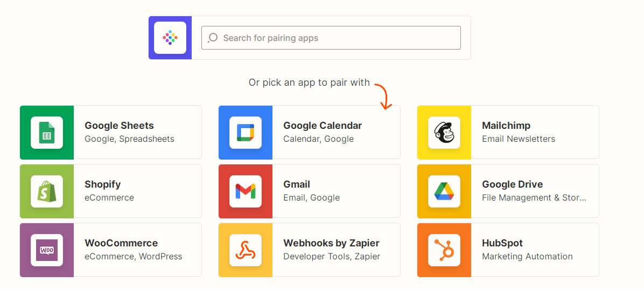Select the Google Calendar title

click(323, 126)
